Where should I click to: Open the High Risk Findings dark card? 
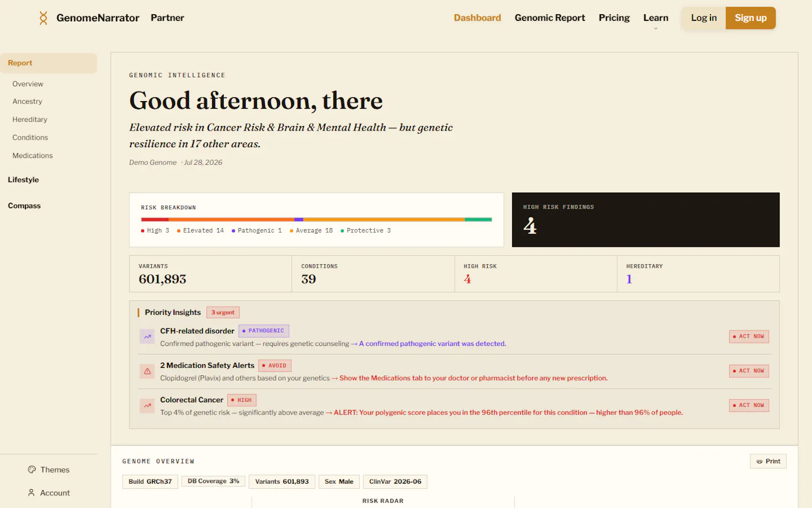coord(646,220)
